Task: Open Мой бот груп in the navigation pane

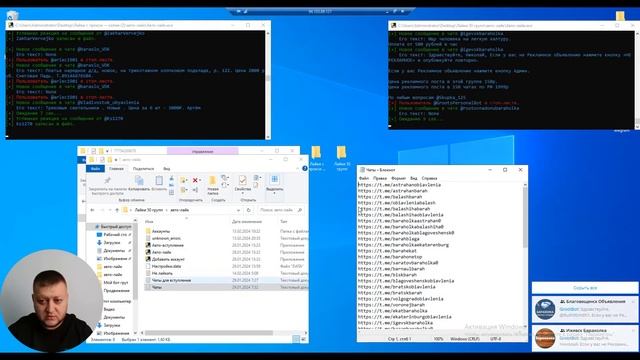Action: pos(116,282)
